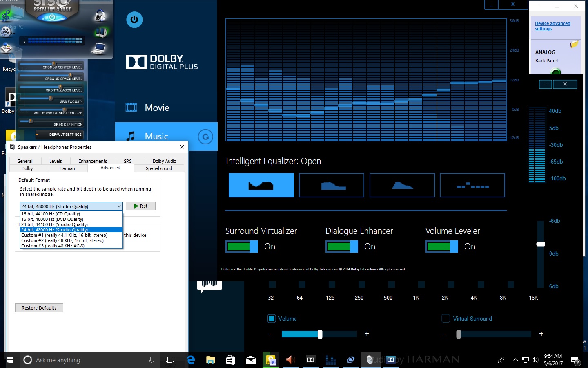Open the Action Center notifications icon
This screenshot has width=588, height=368.
point(575,360)
